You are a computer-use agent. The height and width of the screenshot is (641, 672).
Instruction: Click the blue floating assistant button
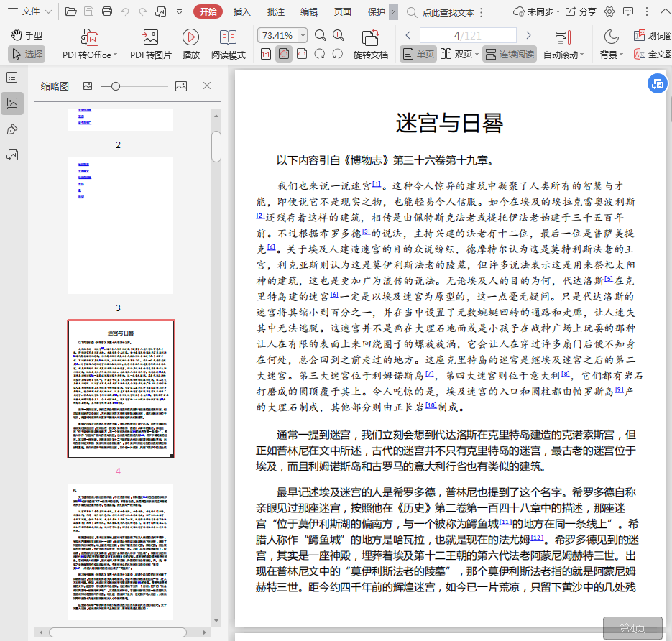coord(657,83)
